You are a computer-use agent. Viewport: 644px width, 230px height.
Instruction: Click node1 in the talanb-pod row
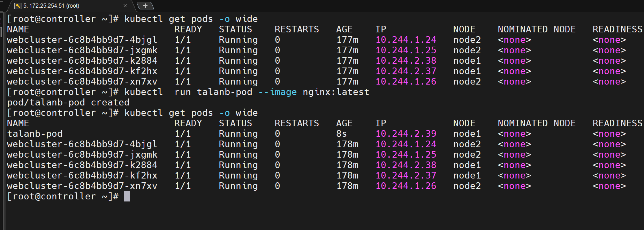pyautogui.click(x=467, y=134)
